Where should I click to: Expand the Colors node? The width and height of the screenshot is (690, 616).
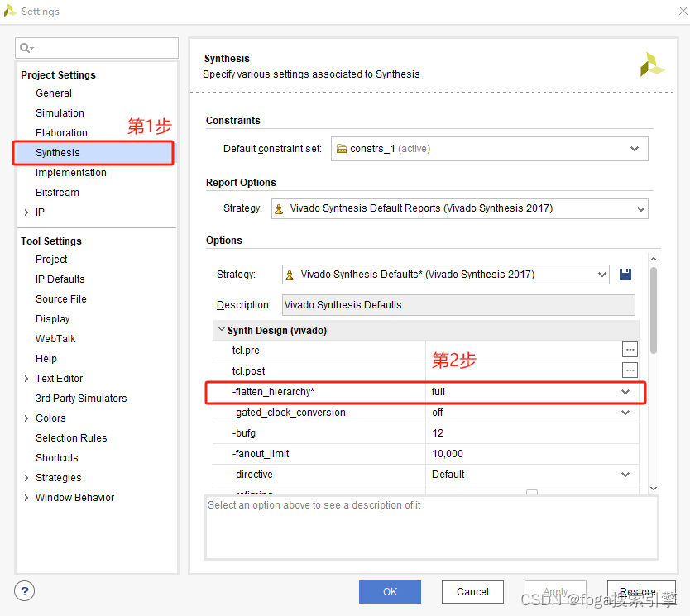click(26, 418)
